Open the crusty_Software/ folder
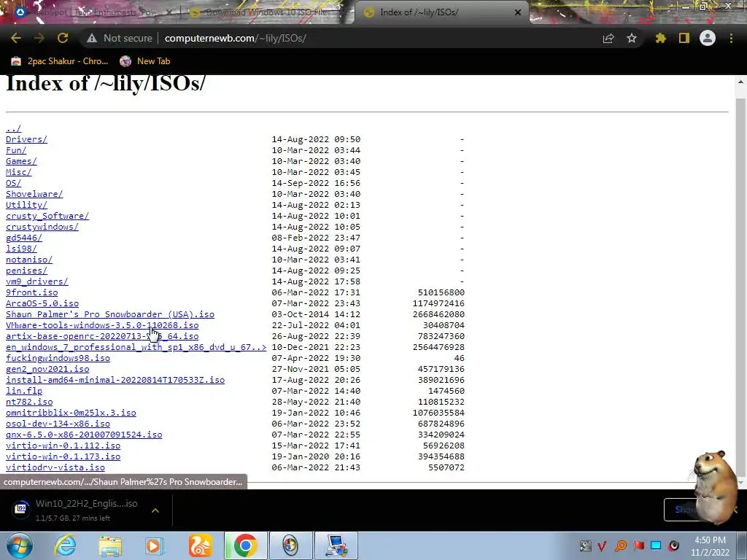Screen dimensions: 747x560 click(47, 216)
